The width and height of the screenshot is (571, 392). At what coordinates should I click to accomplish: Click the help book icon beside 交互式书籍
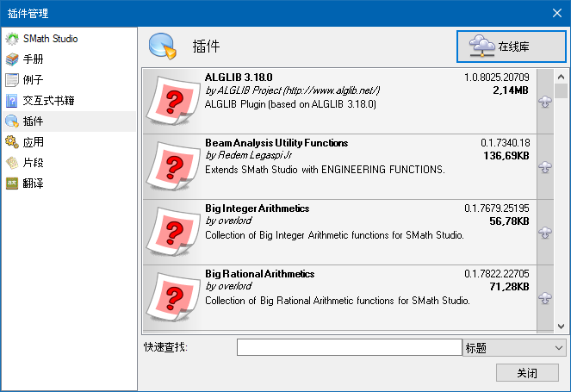(x=12, y=101)
